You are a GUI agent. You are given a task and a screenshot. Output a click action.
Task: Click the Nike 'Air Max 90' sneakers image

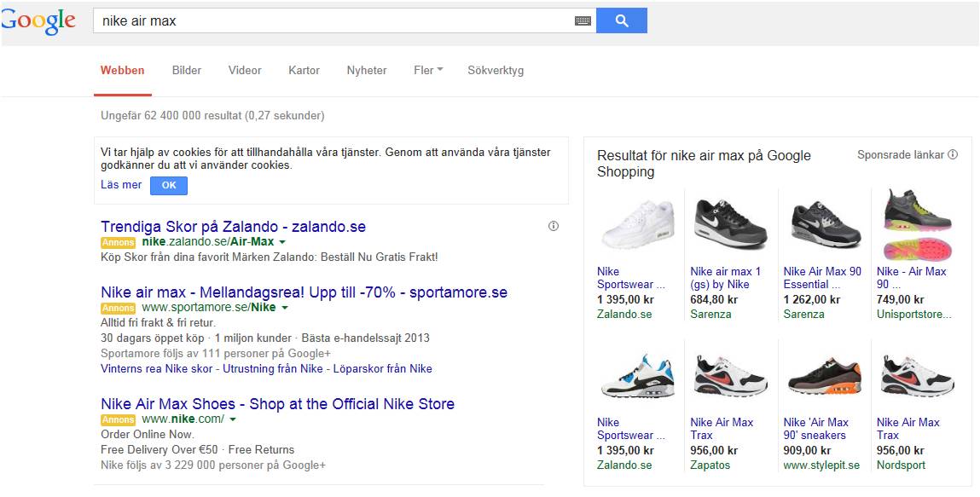825,376
